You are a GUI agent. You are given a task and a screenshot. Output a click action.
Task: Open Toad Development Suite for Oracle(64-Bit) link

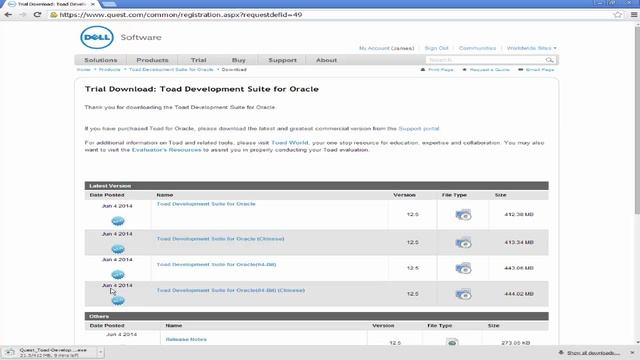[x=216, y=264]
